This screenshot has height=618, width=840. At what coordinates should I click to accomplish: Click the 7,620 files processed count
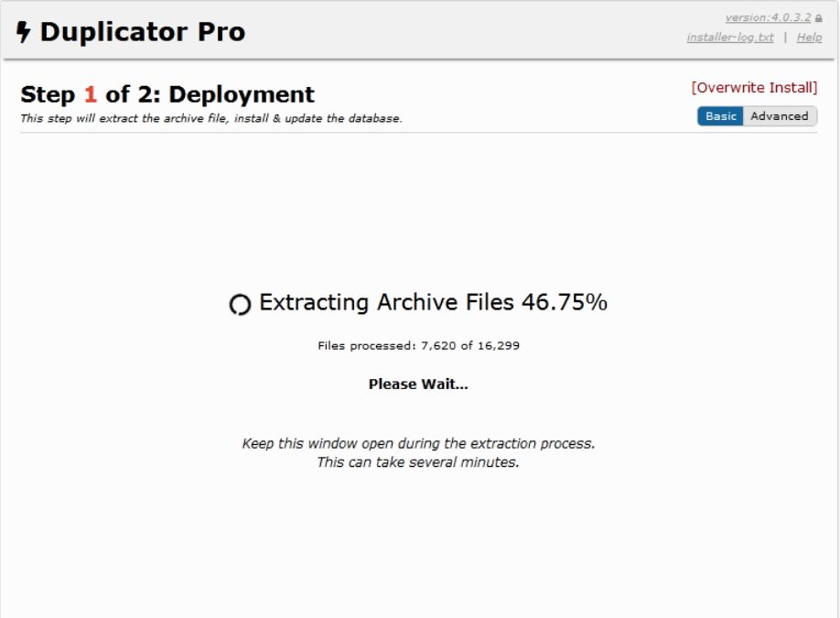click(438, 346)
